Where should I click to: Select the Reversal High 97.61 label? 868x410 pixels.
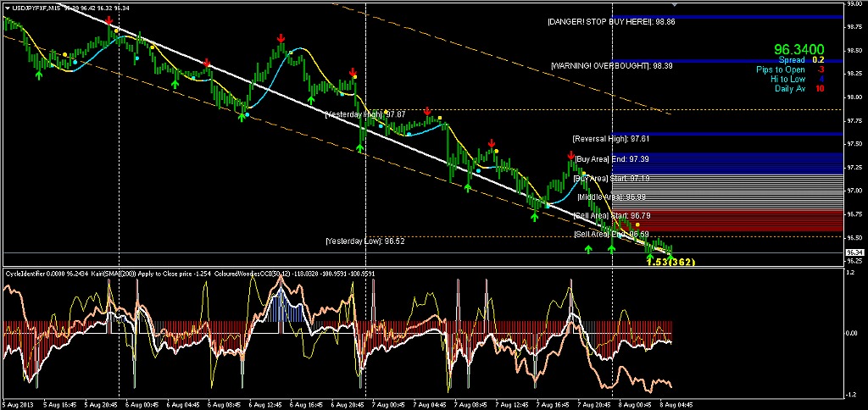(x=610, y=139)
